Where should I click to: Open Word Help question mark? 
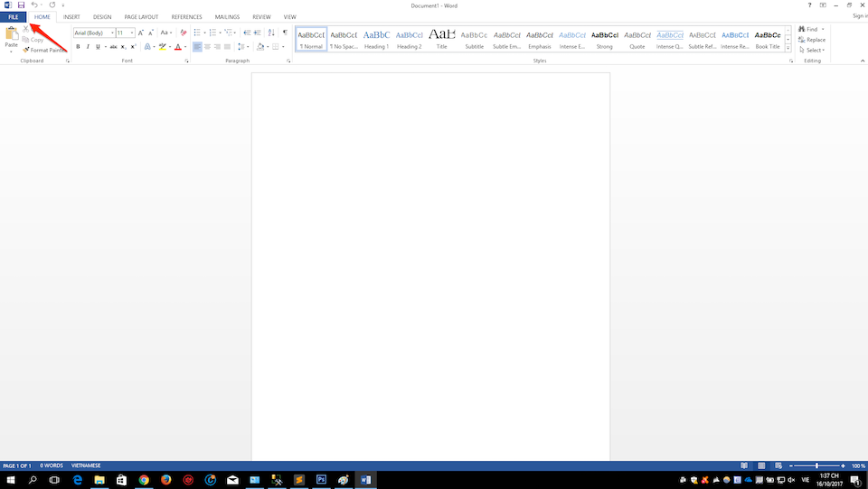pyautogui.click(x=810, y=5)
